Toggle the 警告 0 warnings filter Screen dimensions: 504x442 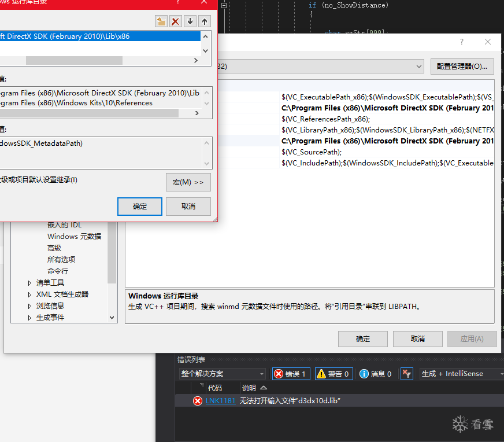pyautogui.click(x=334, y=374)
